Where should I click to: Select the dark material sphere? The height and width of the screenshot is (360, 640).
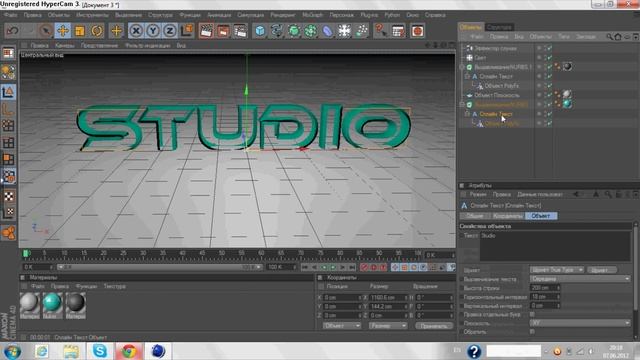tap(75, 302)
